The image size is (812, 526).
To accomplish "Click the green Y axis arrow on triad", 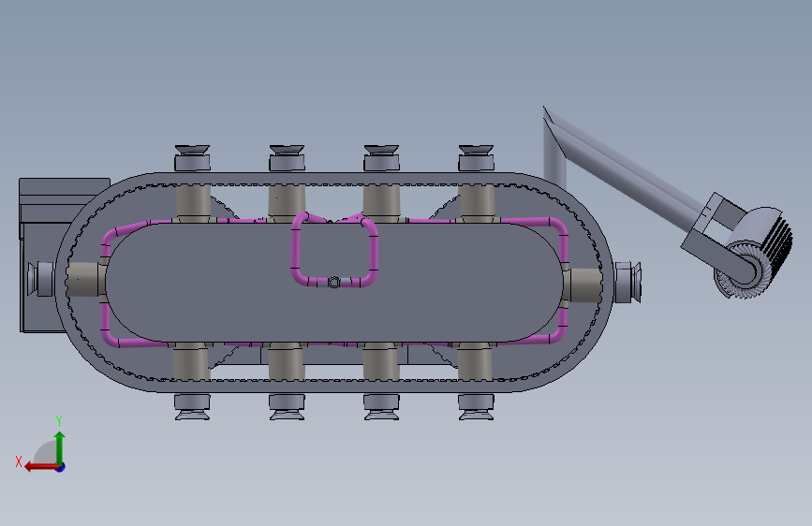I will [x=60, y=447].
